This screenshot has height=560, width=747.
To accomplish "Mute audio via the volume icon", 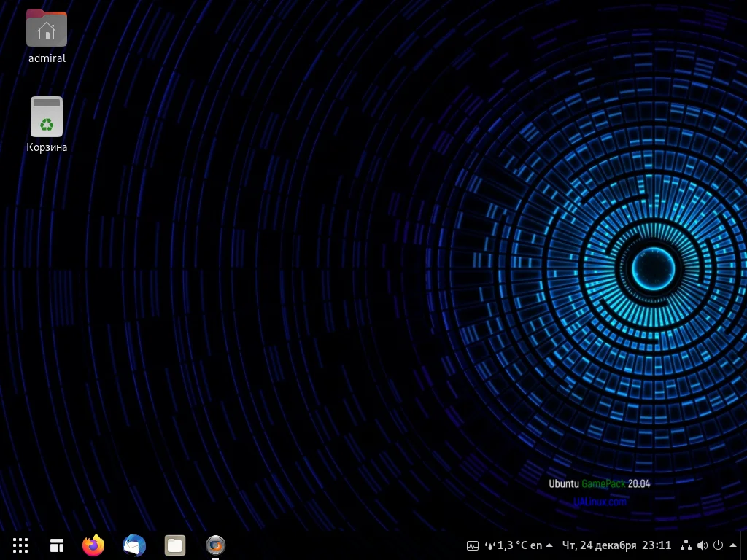I will [703, 545].
